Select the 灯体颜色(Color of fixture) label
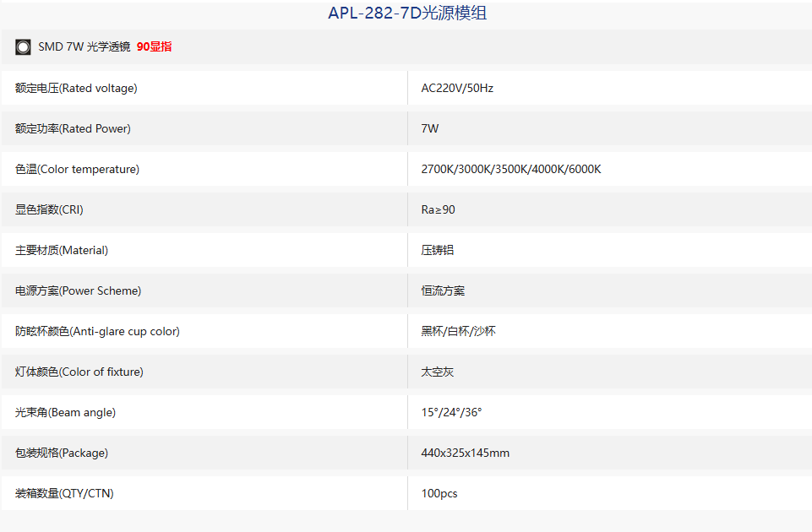Viewport: 812px width, 532px height. pyautogui.click(x=79, y=372)
